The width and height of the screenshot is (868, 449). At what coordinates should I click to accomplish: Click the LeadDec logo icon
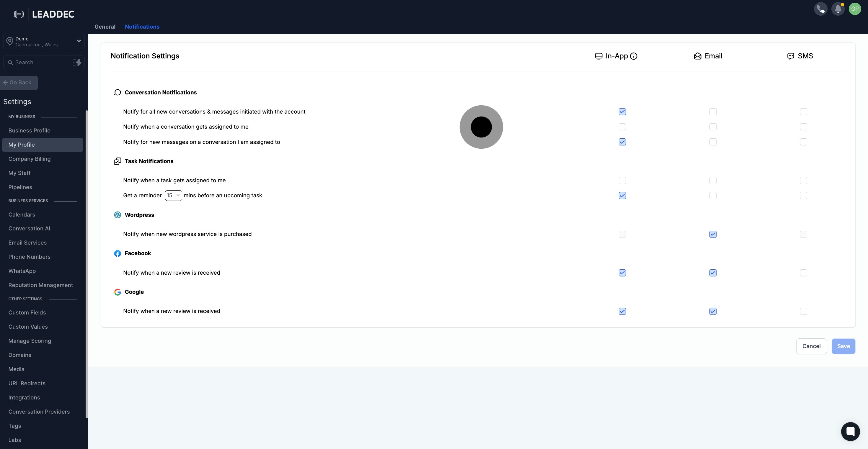pos(19,14)
